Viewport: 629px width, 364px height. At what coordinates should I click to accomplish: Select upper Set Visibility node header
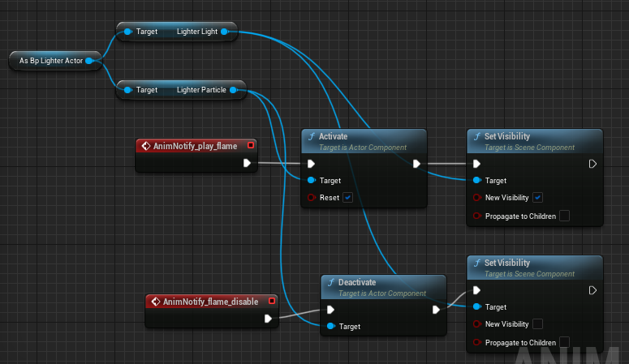point(535,141)
